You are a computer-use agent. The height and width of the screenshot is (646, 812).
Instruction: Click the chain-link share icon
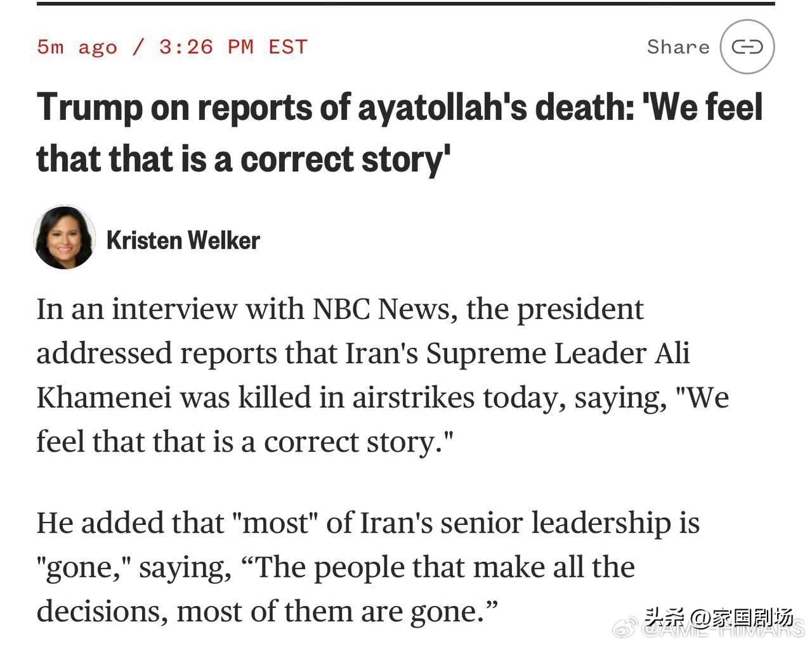click(747, 47)
